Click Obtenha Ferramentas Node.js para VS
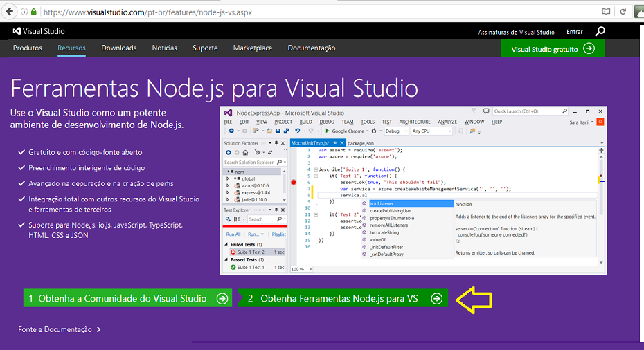 (343, 298)
